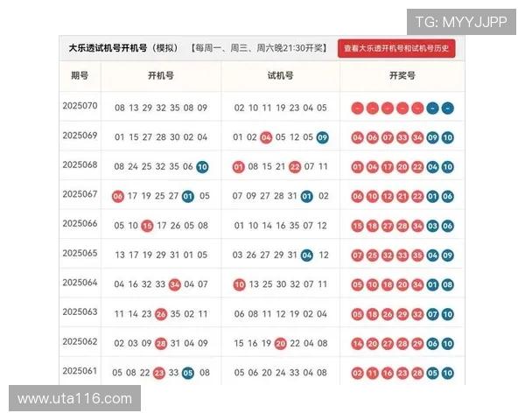This screenshot has width=525, height=420.
Task: Click number 24 in 2025061 试机号
Action: [x=281, y=373]
